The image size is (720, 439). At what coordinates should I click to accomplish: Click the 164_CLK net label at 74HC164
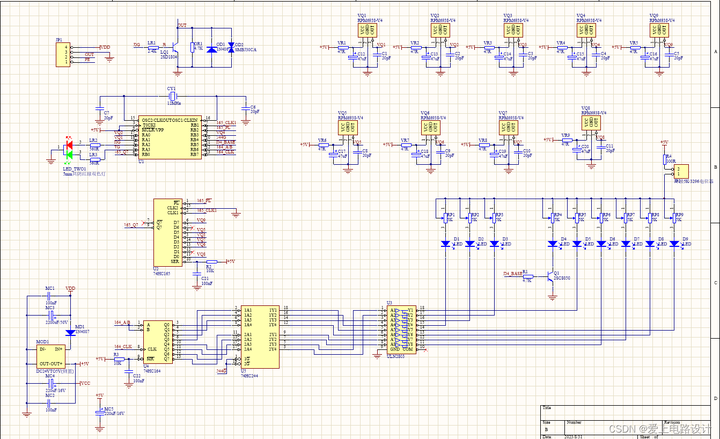point(123,346)
